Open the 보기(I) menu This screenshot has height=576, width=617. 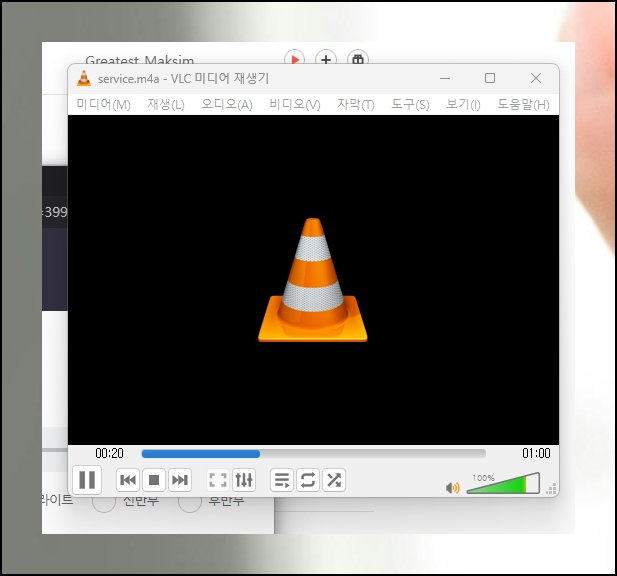(x=463, y=105)
